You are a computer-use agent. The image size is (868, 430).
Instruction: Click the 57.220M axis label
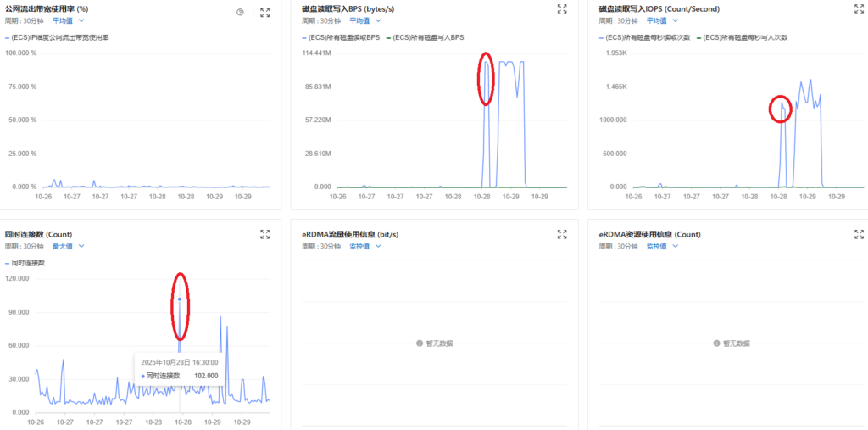point(318,120)
